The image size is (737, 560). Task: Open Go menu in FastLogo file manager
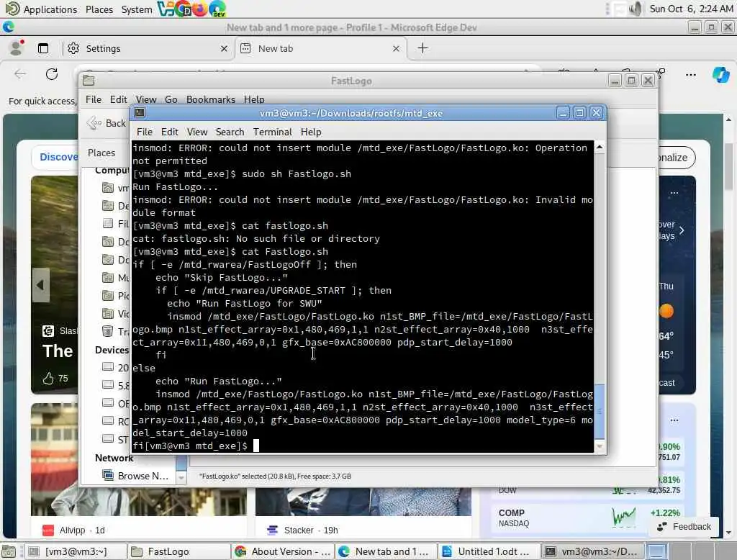pyautogui.click(x=171, y=99)
